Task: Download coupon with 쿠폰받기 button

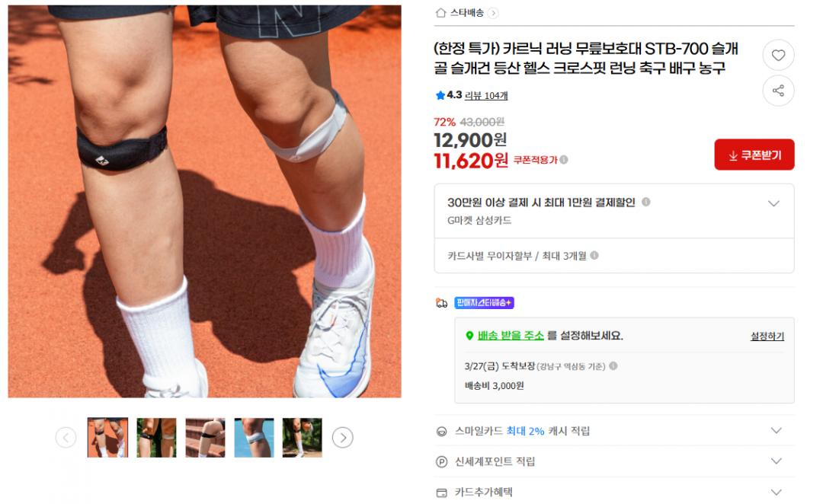Action: coord(754,155)
